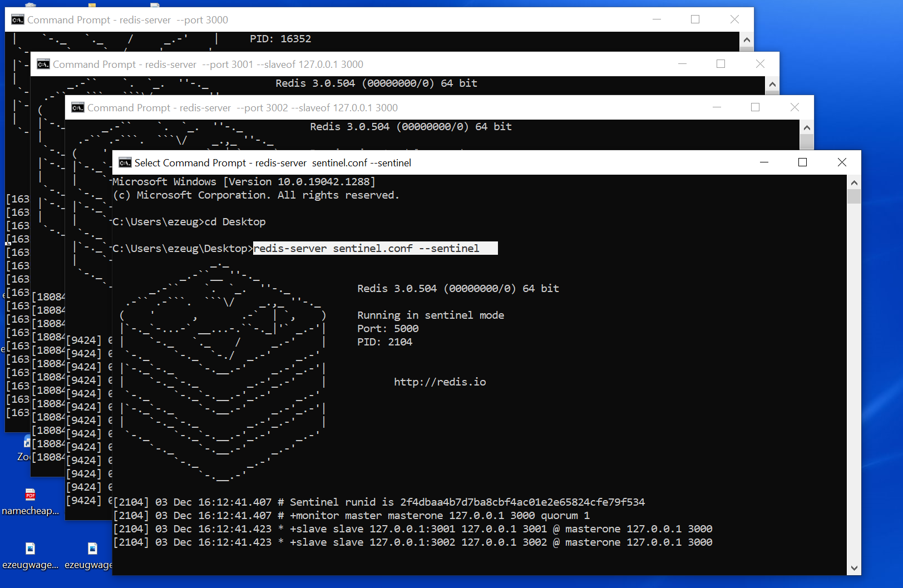This screenshot has width=903, height=588.
Task: Minimize the port 3002 Command Prompt window
Action: [717, 107]
